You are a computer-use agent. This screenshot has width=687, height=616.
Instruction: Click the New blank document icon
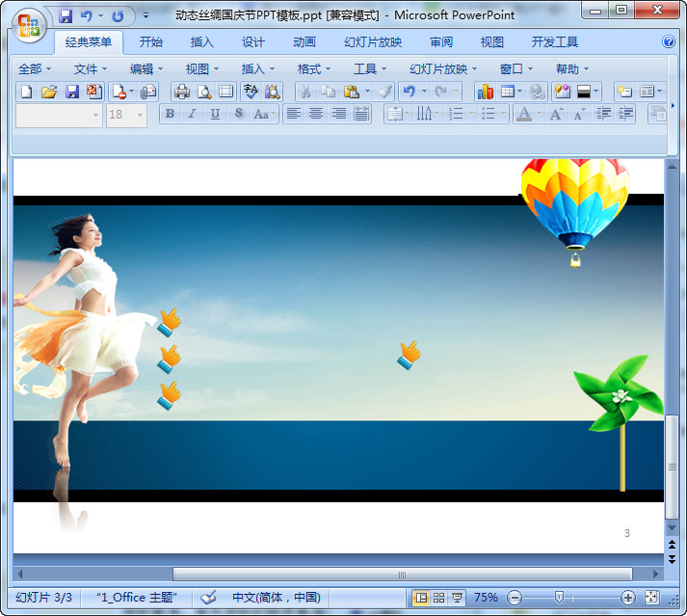point(26,92)
